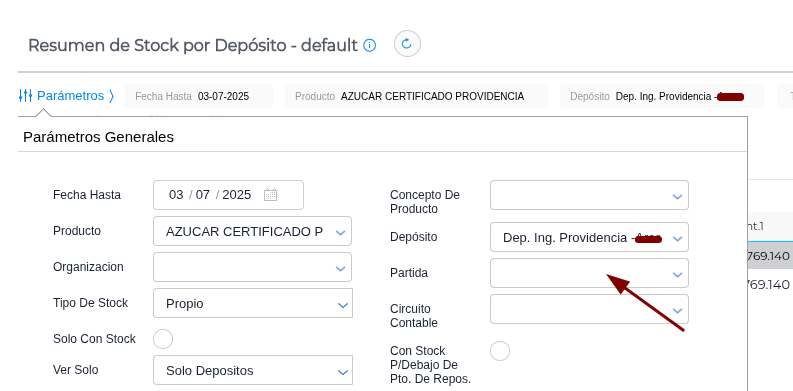Click the Parámetros sliders icon

pos(26,96)
